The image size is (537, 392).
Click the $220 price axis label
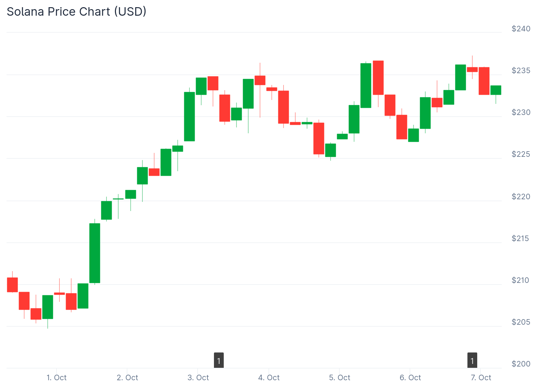coord(521,196)
